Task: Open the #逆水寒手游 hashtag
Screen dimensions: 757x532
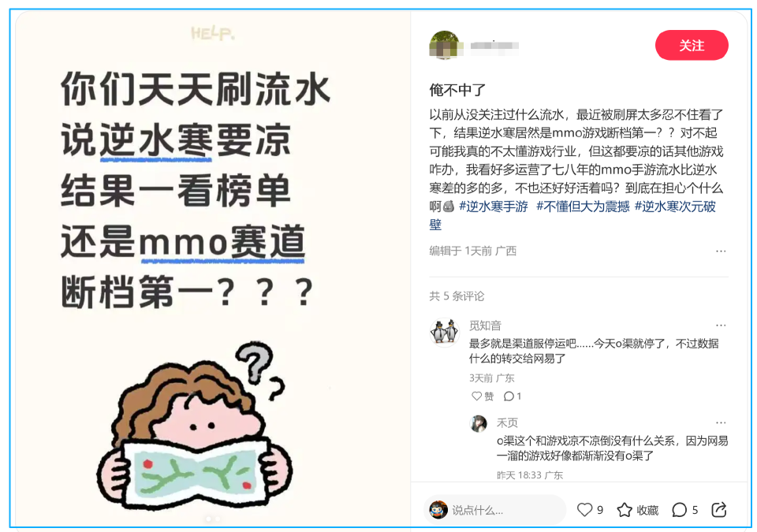Action: 494,206
